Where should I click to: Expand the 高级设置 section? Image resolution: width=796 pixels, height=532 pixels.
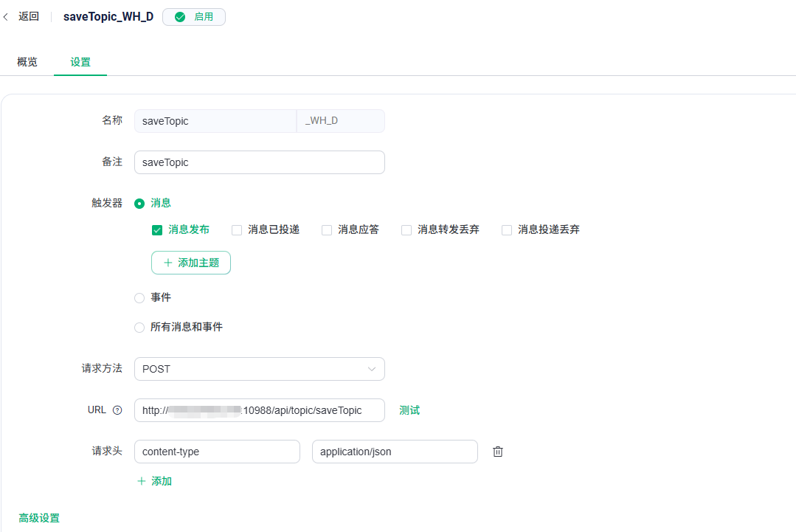(39, 519)
